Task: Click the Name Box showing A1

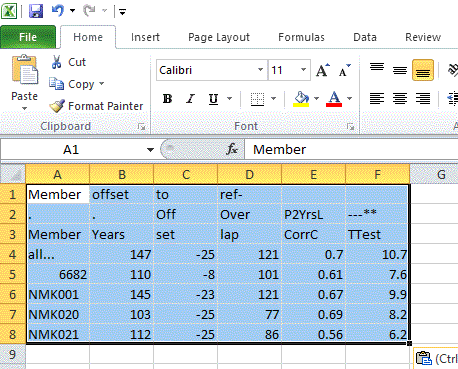Action: [71, 150]
